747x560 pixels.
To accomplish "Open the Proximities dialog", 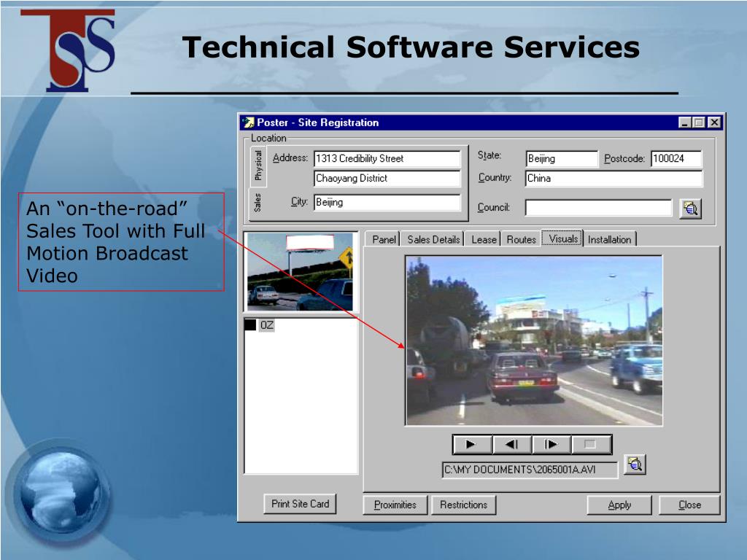I will (x=395, y=505).
